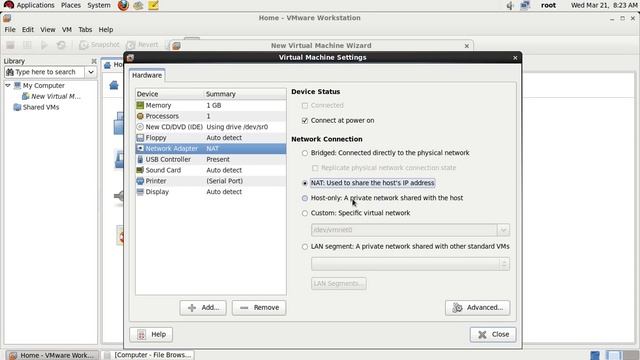Open the Library search dropdown arrow

click(x=91, y=72)
